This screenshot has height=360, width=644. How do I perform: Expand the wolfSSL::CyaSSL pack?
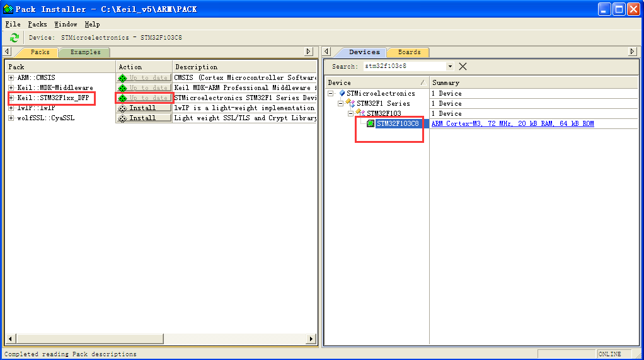(x=11, y=118)
